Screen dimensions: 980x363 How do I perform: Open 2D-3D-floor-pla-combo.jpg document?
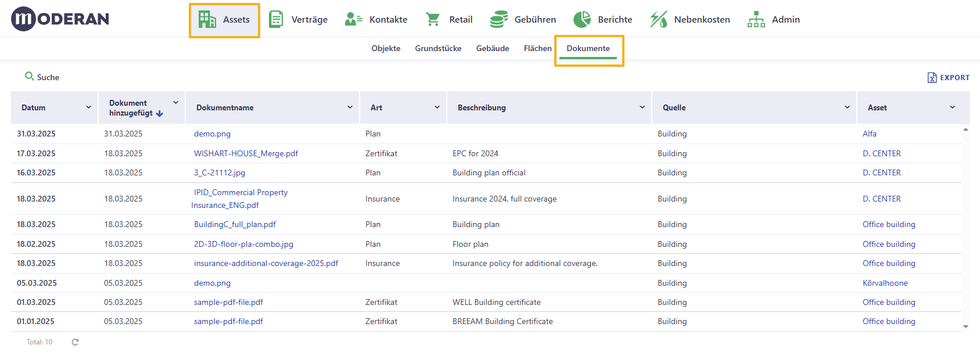(x=243, y=244)
